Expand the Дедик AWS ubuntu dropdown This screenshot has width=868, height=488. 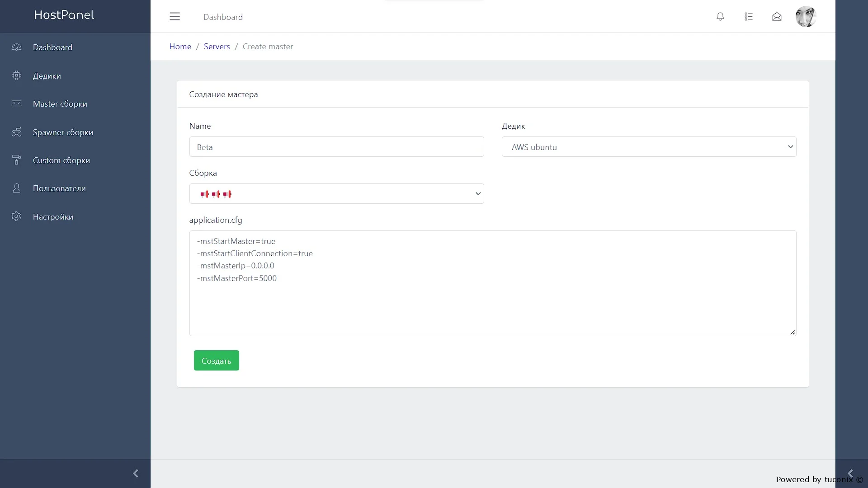click(649, 147)
